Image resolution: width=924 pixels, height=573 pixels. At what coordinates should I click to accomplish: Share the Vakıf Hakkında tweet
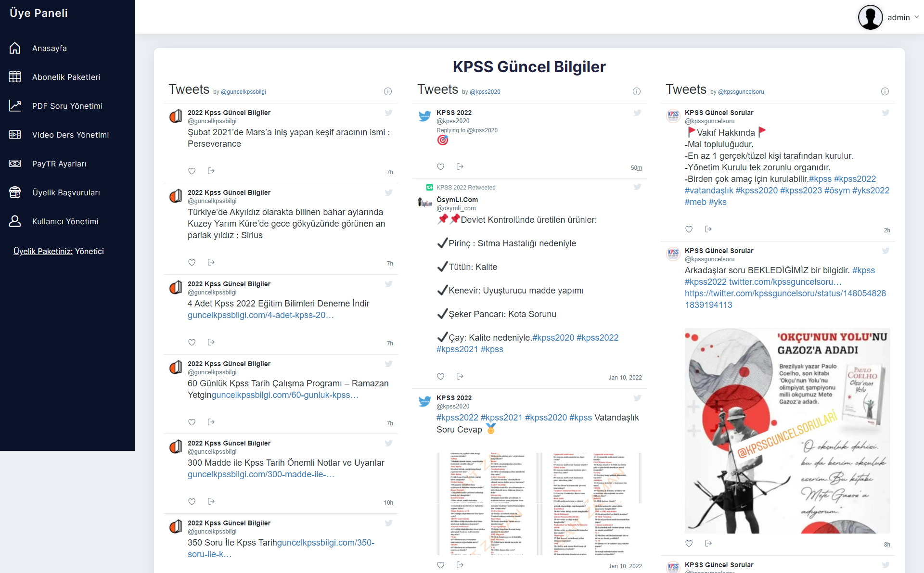click(x=708, y=229)
